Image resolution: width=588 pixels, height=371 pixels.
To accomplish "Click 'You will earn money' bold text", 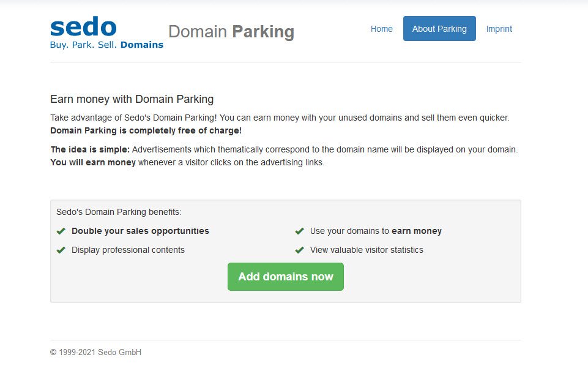I will tap(93, 162).
